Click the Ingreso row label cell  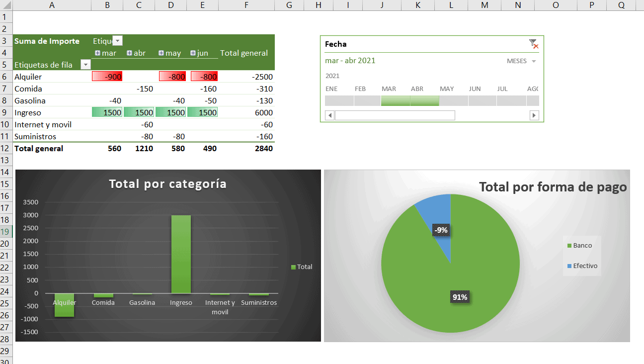[52, 112]
